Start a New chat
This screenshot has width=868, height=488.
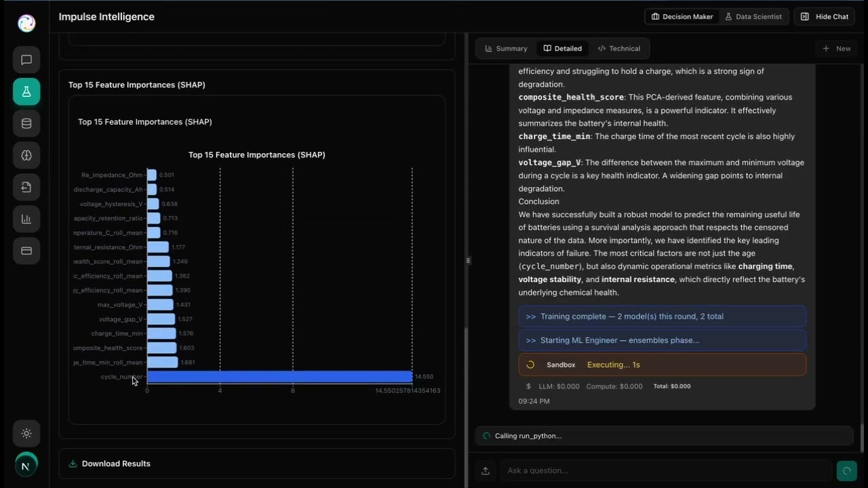[836, 49]
